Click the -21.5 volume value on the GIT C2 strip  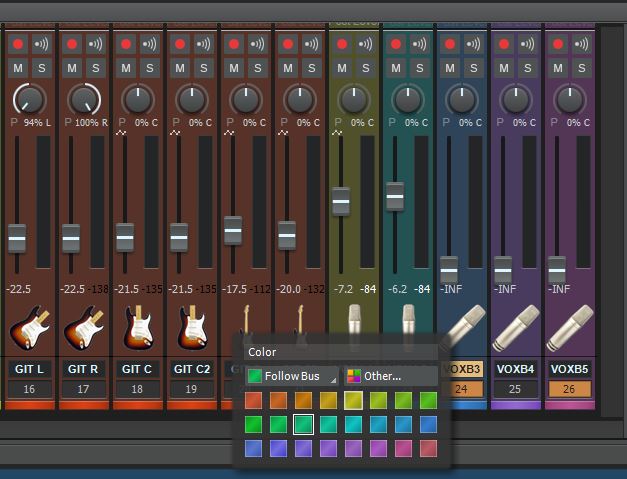tap(179, 289)
